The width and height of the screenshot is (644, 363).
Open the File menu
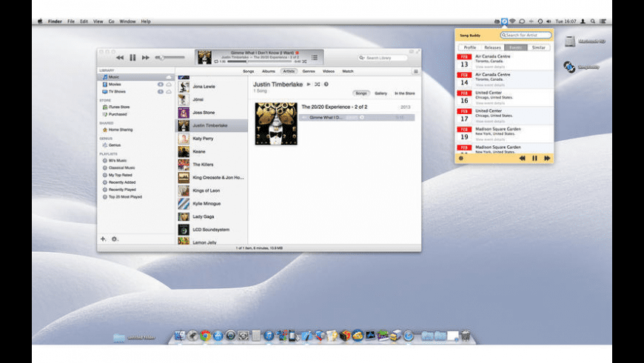(71, 21)
